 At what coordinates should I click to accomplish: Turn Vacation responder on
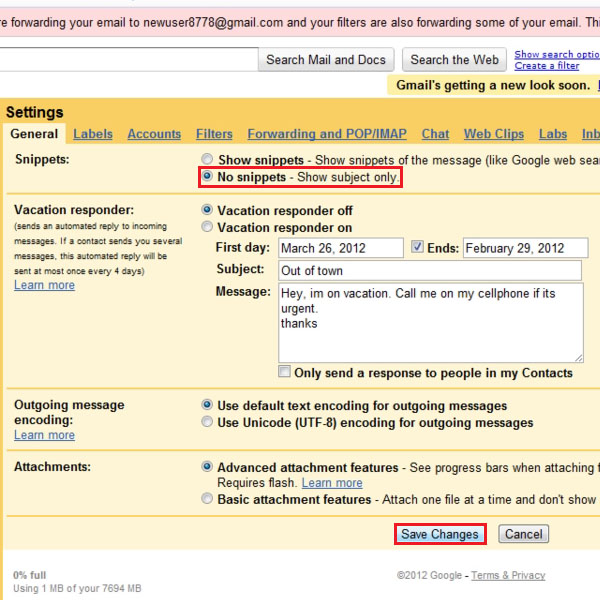tap(207, 227)
